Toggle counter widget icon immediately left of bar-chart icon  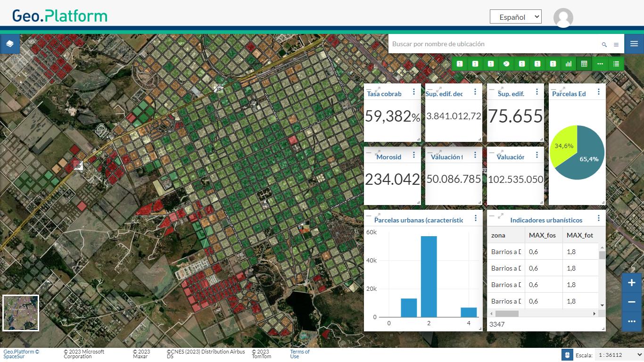coord(553,64)
